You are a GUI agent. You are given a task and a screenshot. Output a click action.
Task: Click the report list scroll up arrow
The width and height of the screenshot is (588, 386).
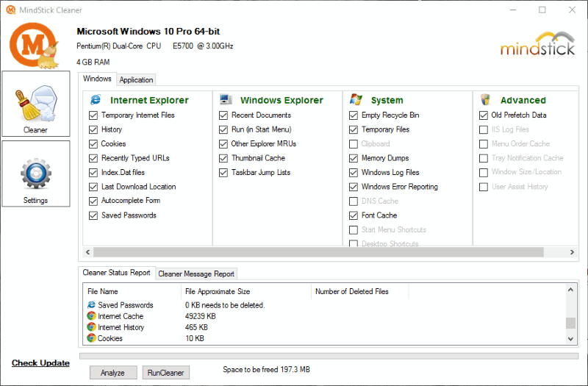coord(570,290)
